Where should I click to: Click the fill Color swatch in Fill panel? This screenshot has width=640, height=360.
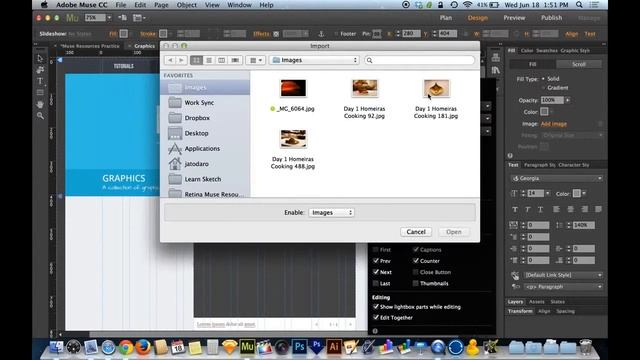coord(544,111)
